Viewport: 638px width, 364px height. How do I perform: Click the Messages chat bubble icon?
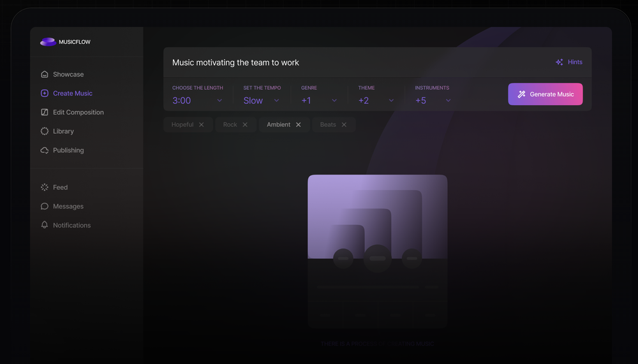[45, 206]
